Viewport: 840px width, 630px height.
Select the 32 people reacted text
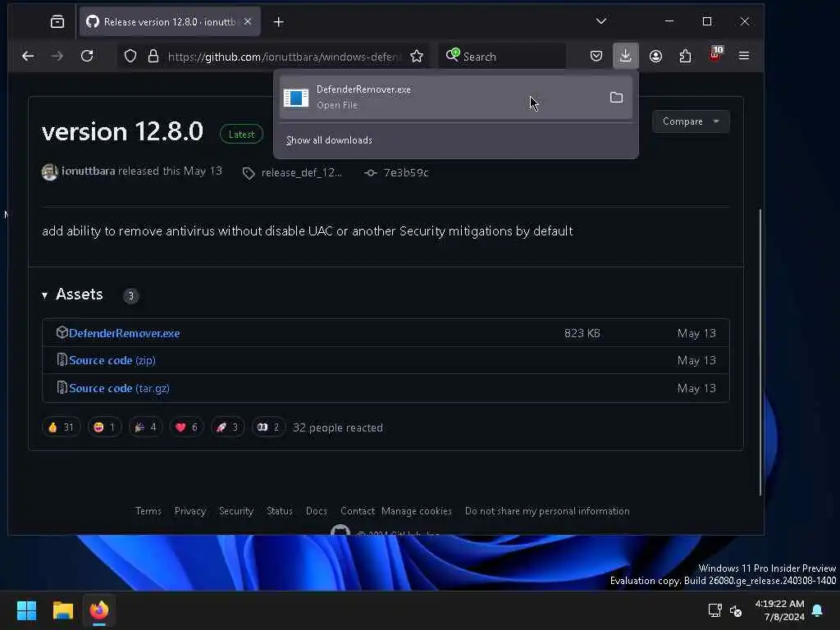point(337,427)
